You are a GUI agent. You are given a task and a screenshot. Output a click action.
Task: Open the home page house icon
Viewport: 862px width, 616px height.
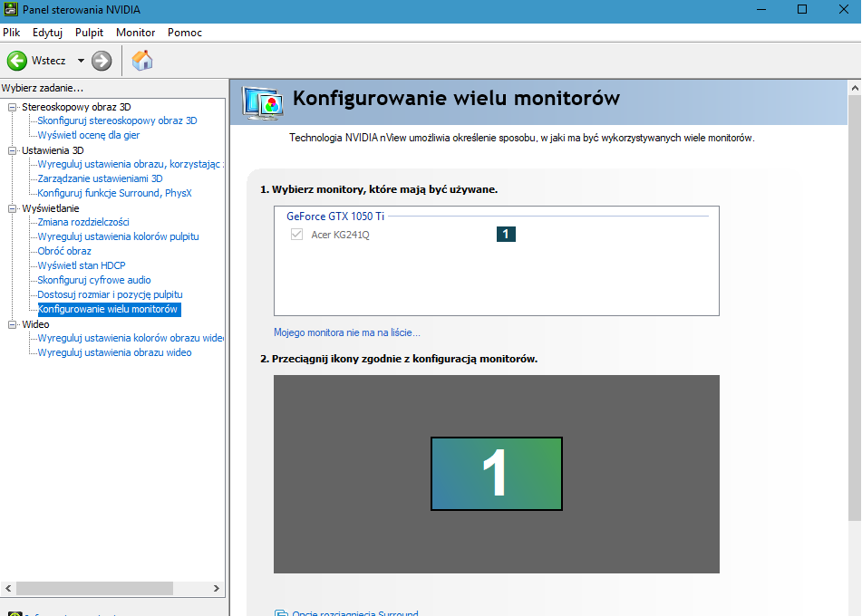[x=142, y=61]
